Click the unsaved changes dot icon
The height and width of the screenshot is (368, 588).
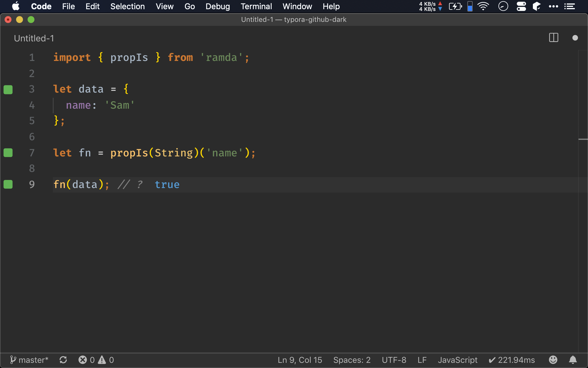point(575,38)
